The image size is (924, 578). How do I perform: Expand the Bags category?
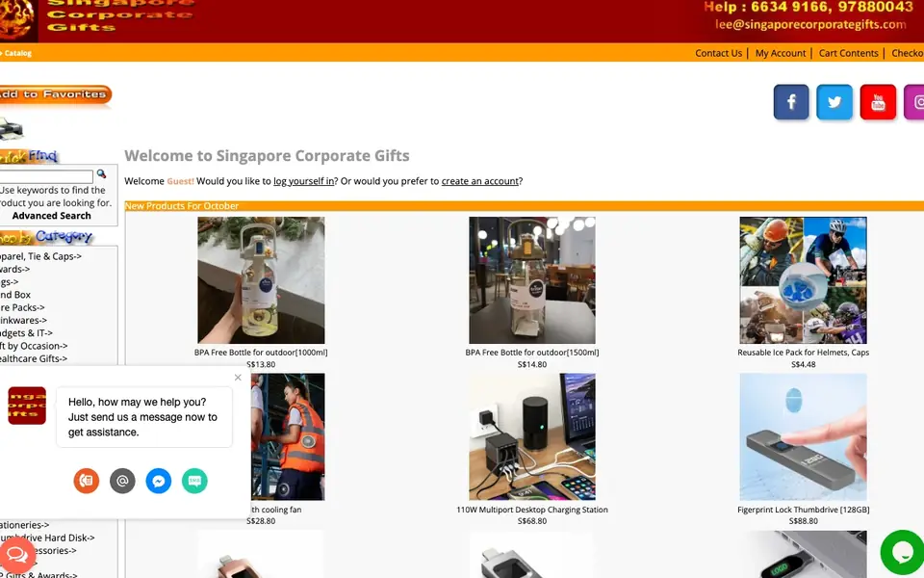pyautogui.click(x=10, y=282)
